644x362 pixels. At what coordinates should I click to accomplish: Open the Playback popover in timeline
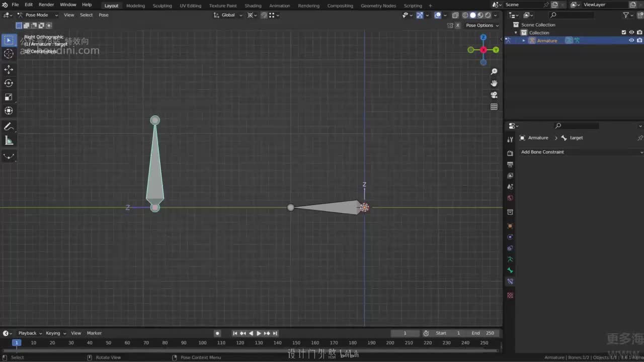point(30,333)
